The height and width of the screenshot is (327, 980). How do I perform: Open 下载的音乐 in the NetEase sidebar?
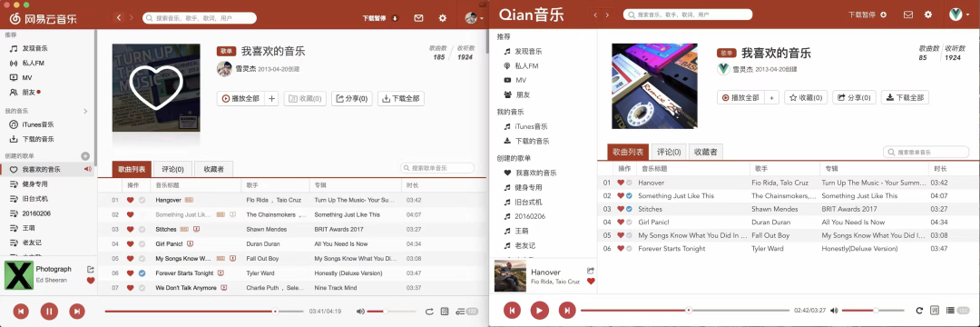click(x=32, y=139)
